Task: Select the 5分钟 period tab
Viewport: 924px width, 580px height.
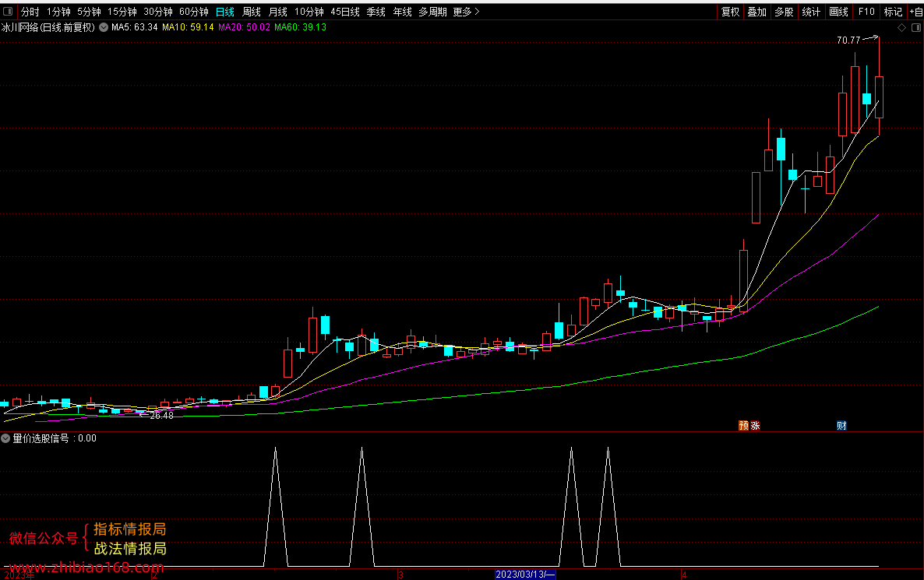Action: (89, 12)
